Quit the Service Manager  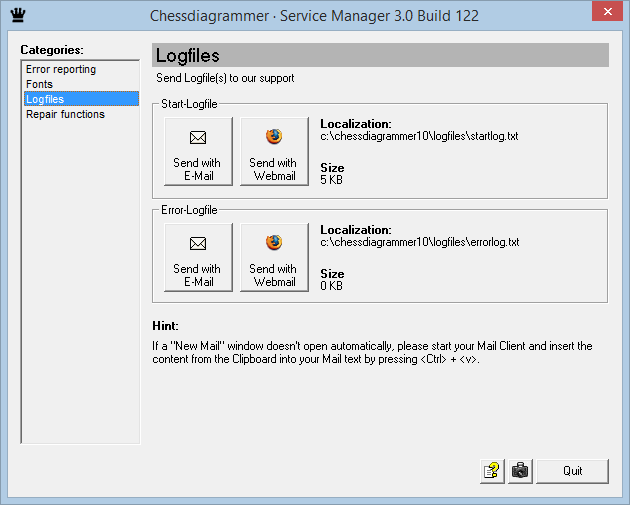tap(572, 471)
